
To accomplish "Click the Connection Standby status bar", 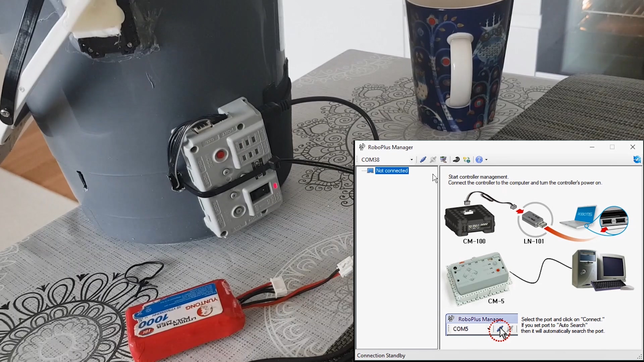I will pos(381,355).
